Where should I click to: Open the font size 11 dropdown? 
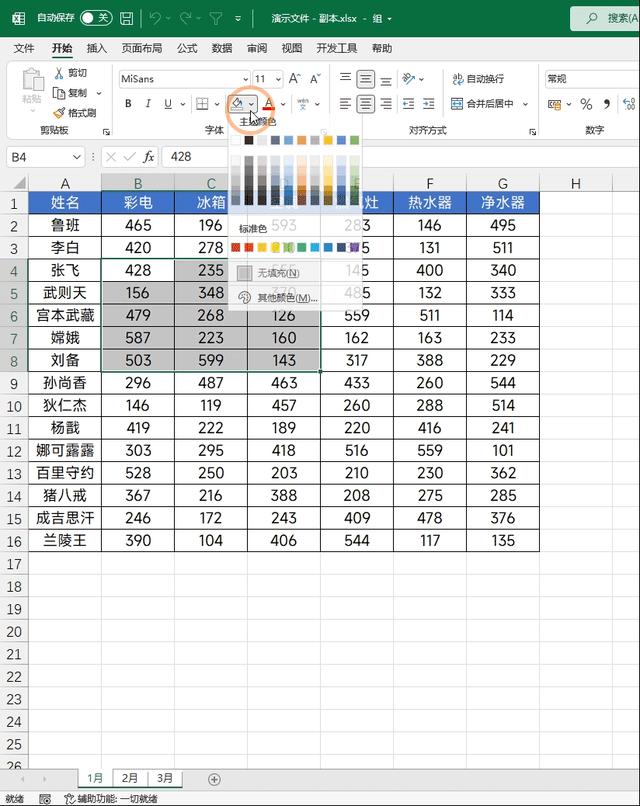[278, 79]
